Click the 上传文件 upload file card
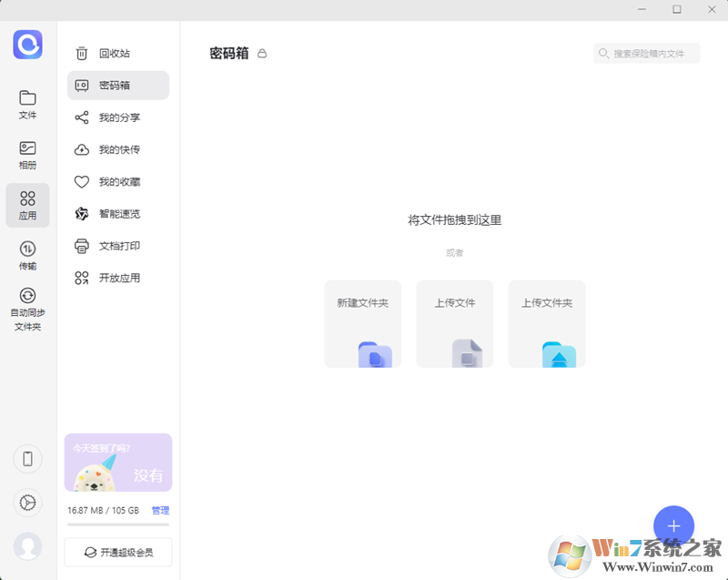728x580 pixels. pos(454,323)
